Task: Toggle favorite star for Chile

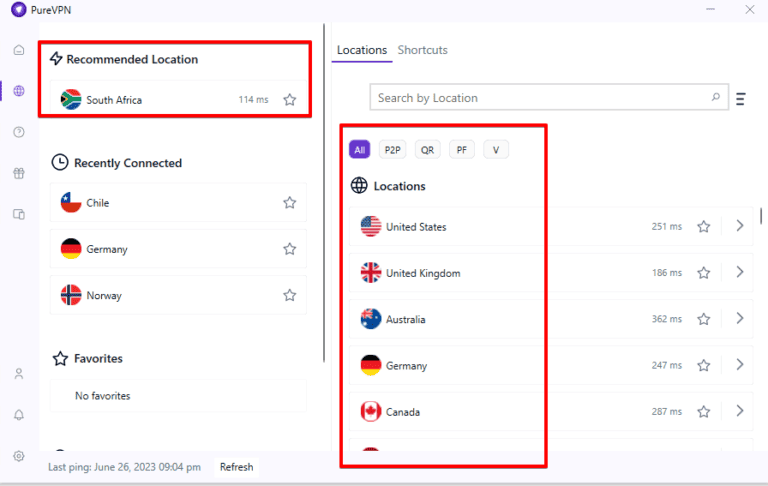Action: click(290, 203)
